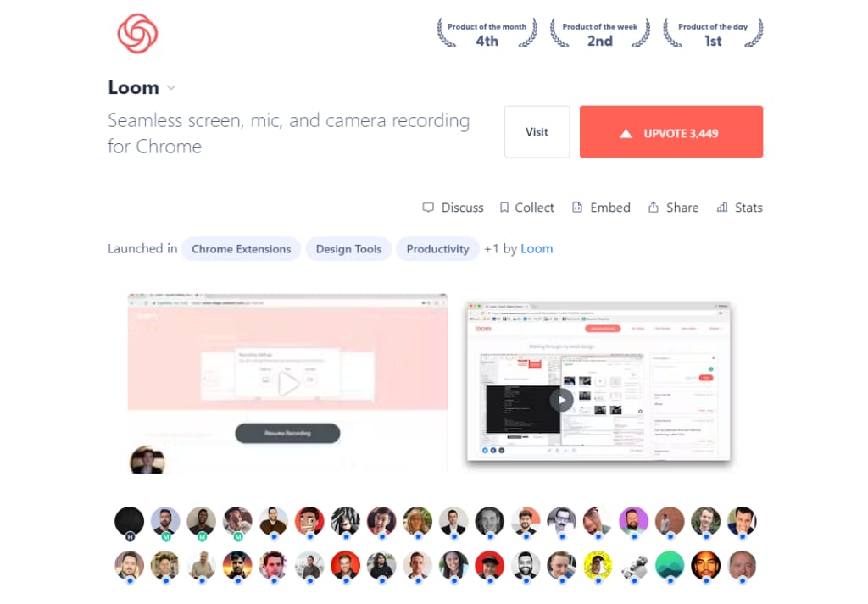The image size is (868, 604).
Task: Play the second video of the Loom web page
Action: [x=562, y=400]
